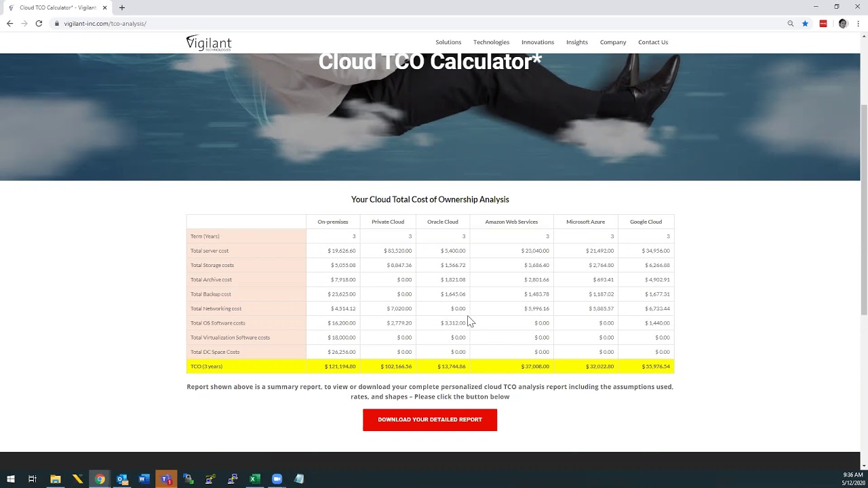Click Download Your Detailed Report button
Viewport: 868px width, 488px height.
430,420
